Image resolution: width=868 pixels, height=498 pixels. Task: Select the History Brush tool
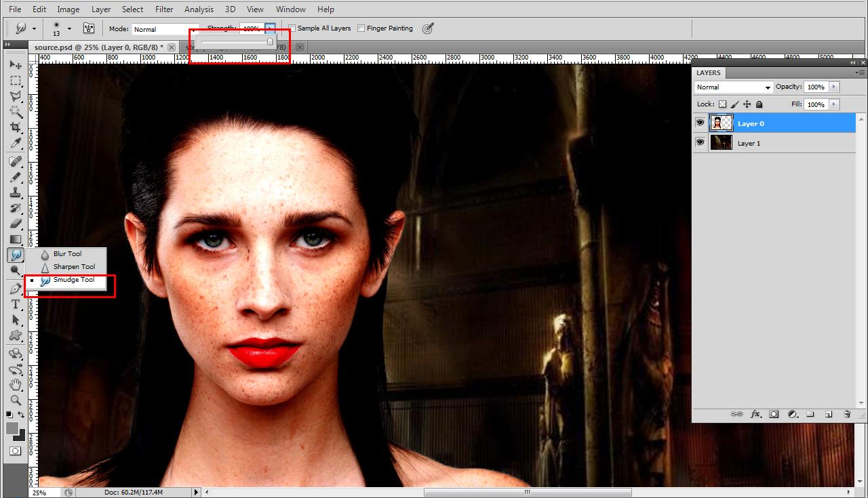coord(16,208)
